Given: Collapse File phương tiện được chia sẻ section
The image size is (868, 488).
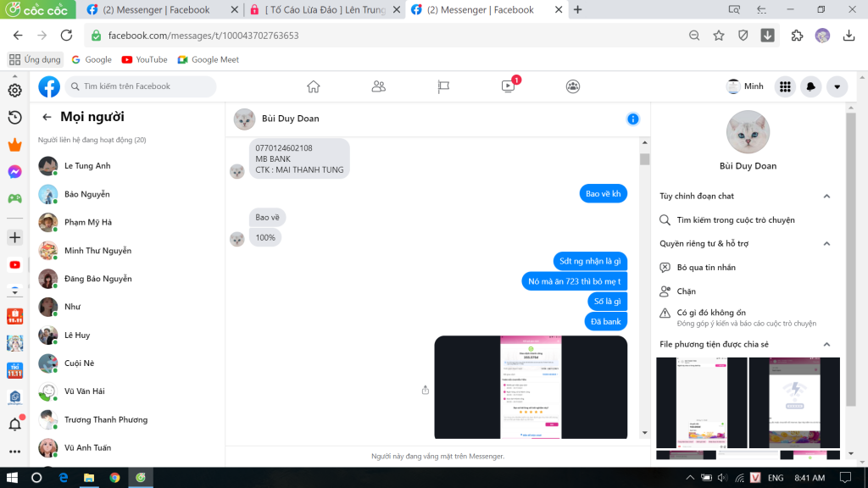Looking at the screenshot, I should coord(826,345).
